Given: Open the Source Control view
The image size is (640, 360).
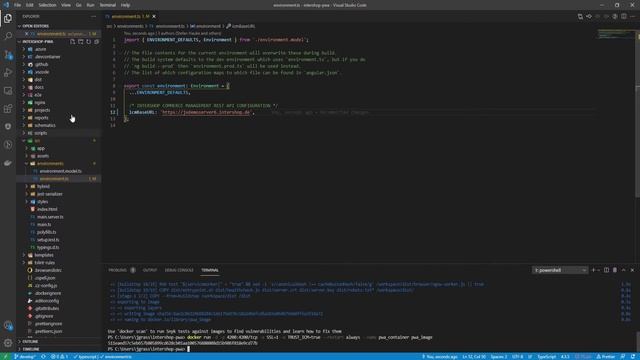Looking at the screenshot, I should coord(8,55).
